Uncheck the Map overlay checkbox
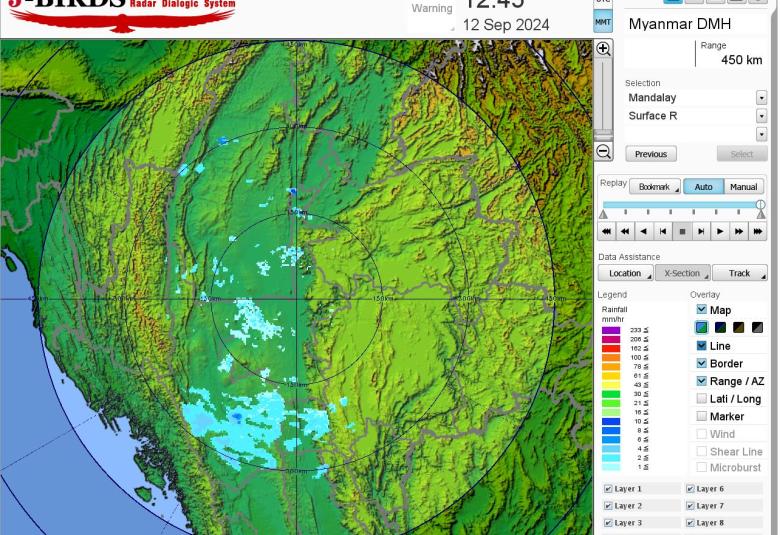The image size is (780, 535). point(701,310)
